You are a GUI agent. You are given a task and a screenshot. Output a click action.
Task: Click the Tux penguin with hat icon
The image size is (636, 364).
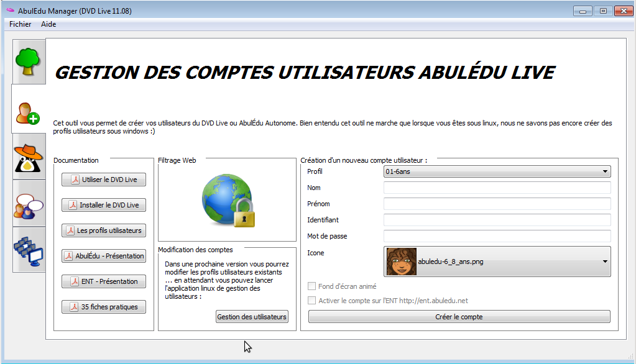point(29,157)
